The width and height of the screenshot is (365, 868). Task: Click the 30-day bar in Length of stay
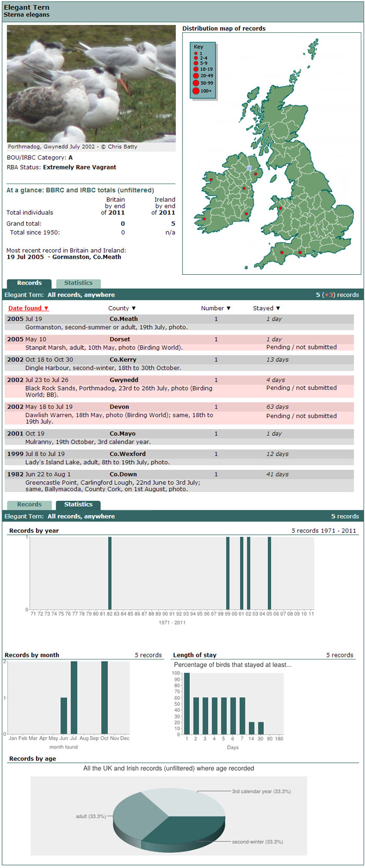pos(261,728)
